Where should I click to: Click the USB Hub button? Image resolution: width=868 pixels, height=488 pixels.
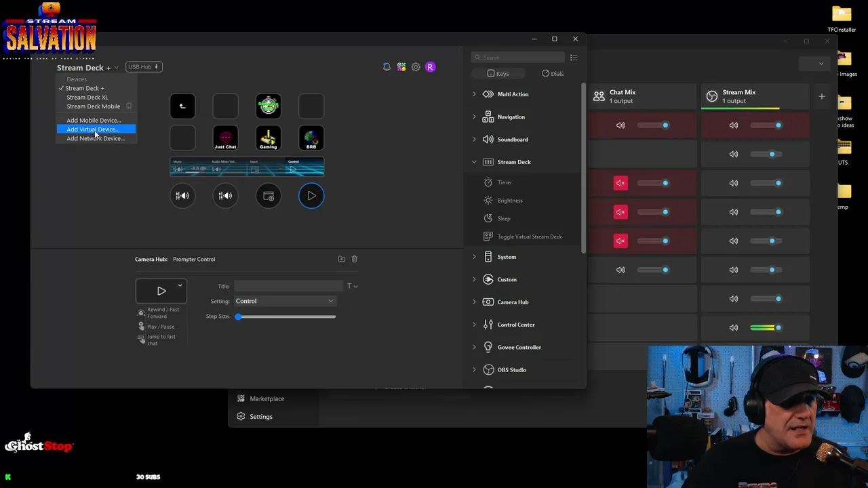pos(143,67)
